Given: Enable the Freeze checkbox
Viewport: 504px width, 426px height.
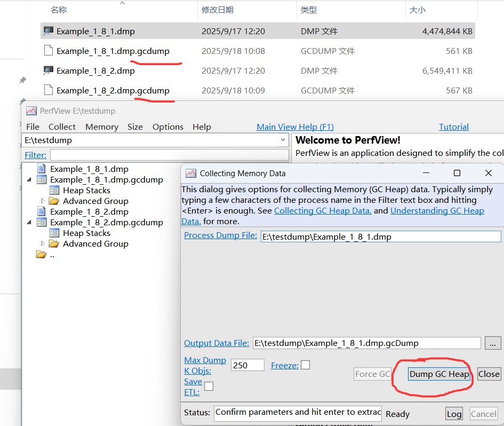Looking at the screenshot, I should pyautogui.click(x=305, y=365).
